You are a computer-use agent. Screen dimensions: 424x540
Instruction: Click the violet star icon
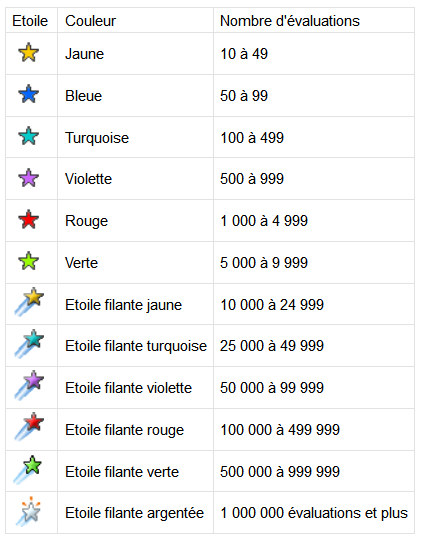click(29, 178)
